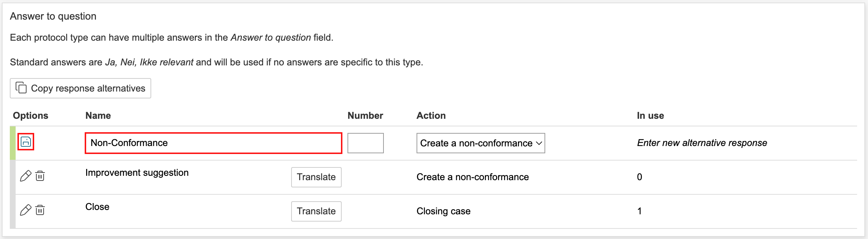This screenshot has width=868, height=239.
Task: Click the In use column header
Action: [650, 116]
